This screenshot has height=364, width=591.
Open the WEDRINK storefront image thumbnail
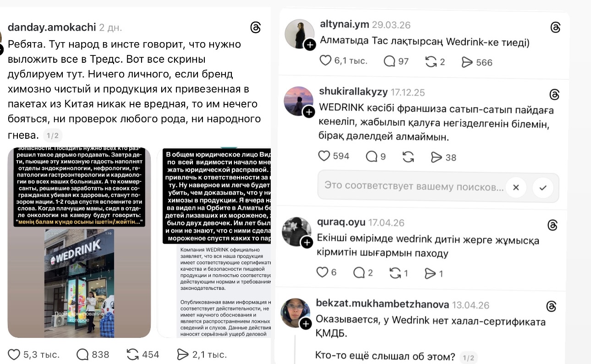tap(79, 243)
